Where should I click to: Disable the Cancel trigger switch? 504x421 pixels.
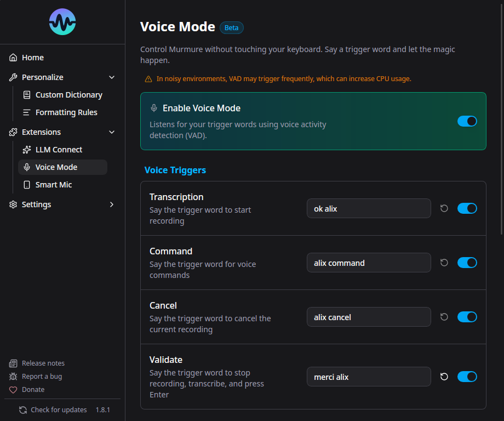click(467, 317)
